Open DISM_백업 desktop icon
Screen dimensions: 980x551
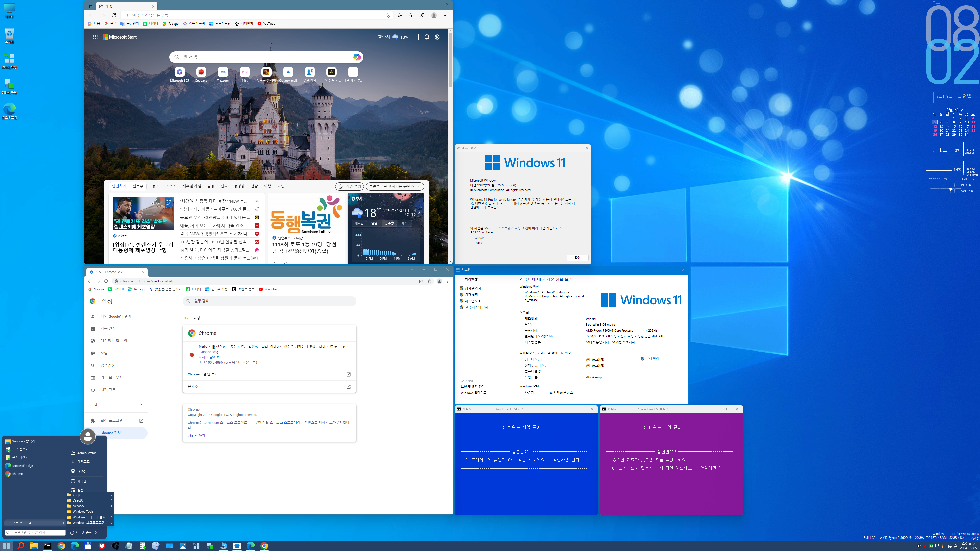9,61
